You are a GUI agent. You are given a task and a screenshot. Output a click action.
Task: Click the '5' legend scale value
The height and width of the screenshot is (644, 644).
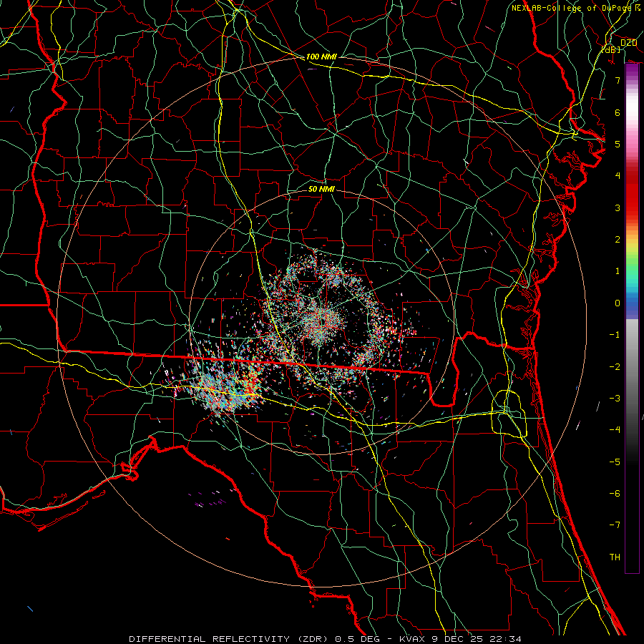click(x=618, y=144)
